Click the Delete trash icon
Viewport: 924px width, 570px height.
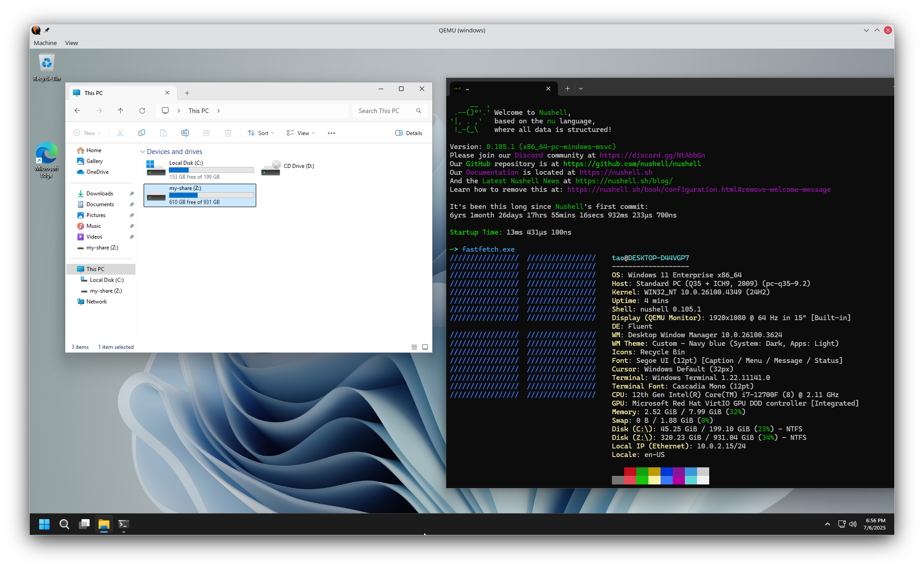[228, 133]
